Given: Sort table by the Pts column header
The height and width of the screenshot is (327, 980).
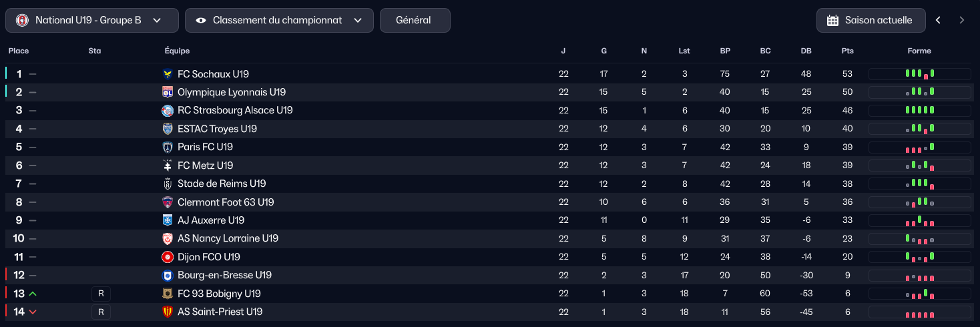Looking at the screenshot, I should click(847, 51).
